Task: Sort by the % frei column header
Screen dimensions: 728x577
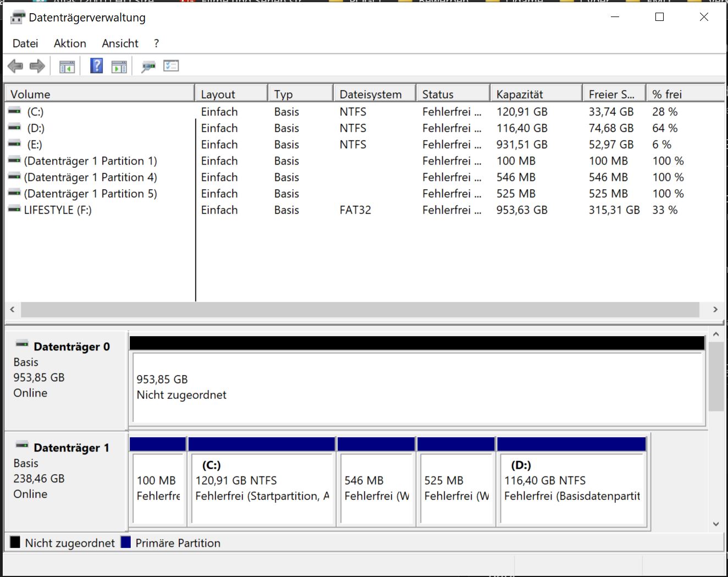Action: pyautogui.click(x=686, y=94)
